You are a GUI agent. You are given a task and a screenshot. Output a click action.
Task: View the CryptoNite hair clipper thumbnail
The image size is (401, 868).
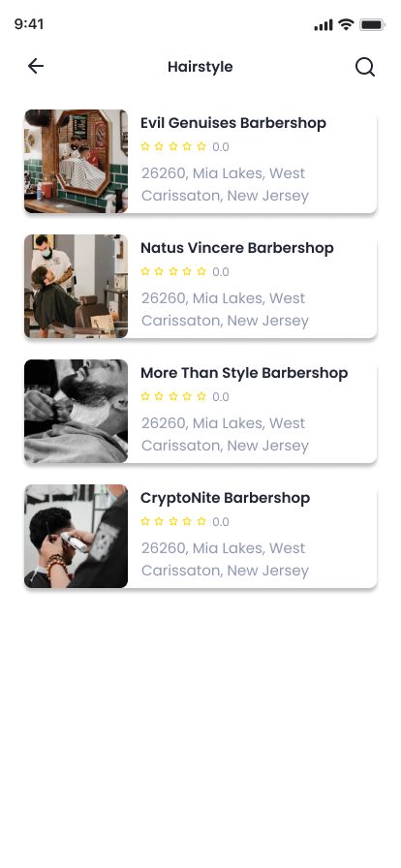pos(76,537)
